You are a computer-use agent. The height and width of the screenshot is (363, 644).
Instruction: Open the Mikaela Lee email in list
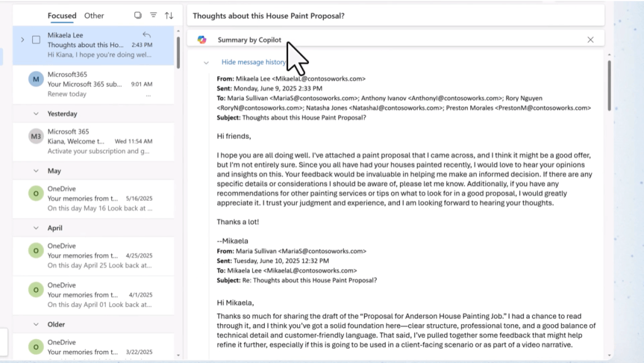coord(94,45)
